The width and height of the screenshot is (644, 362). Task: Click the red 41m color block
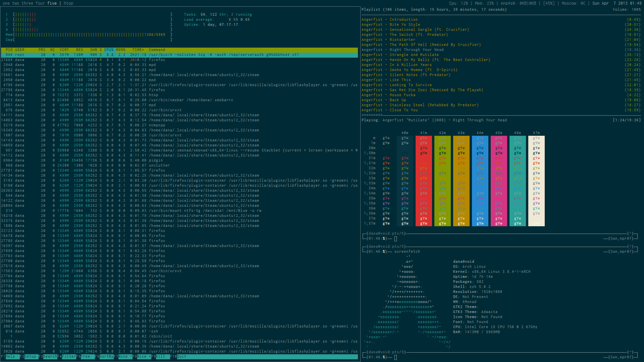[424, 181]
